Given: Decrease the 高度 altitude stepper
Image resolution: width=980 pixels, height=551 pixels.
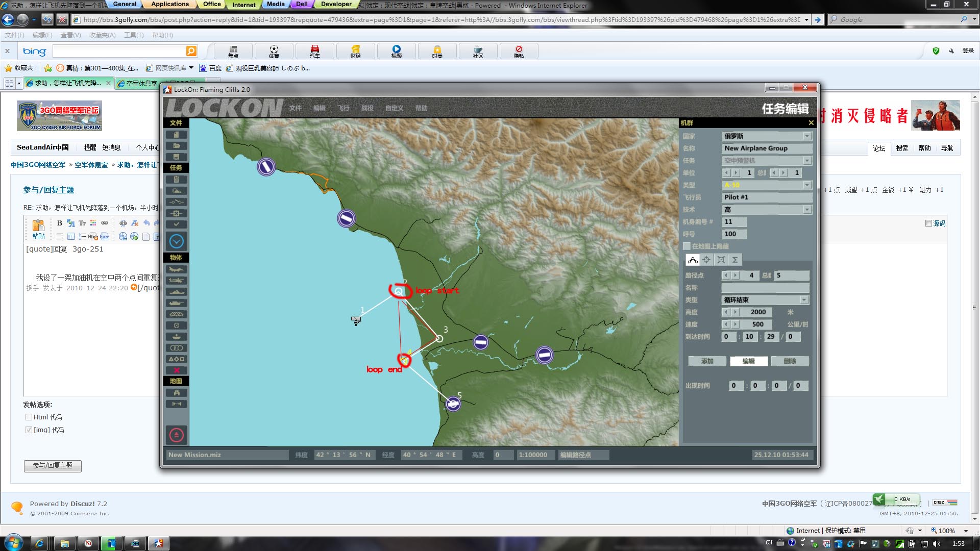Looking at the screenshot, I should point(726,312).
